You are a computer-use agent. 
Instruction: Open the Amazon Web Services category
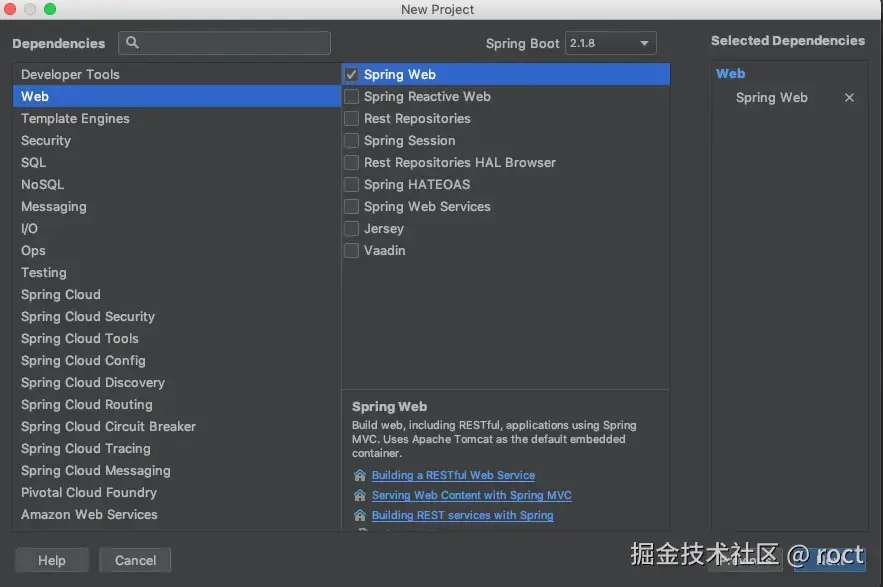[x=177, y=514]
